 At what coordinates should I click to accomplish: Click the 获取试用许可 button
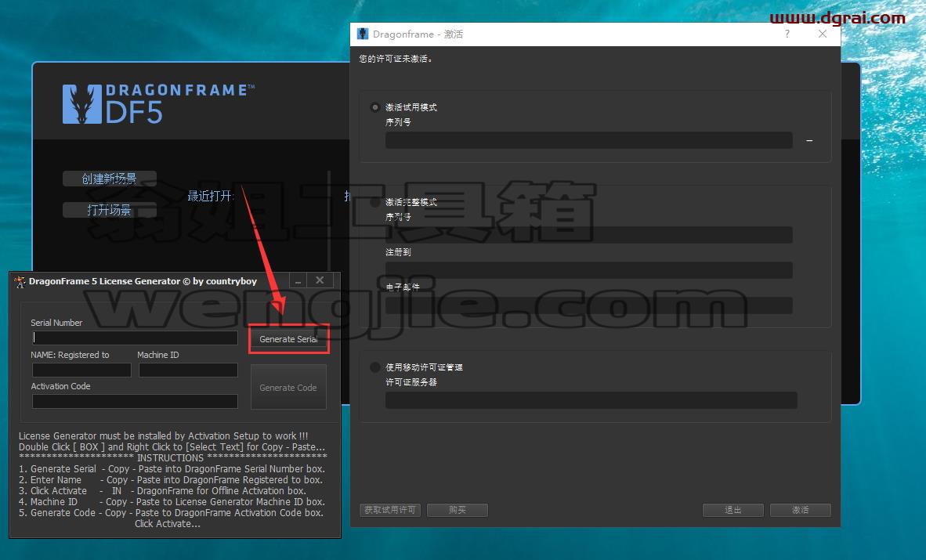point(390,510)
